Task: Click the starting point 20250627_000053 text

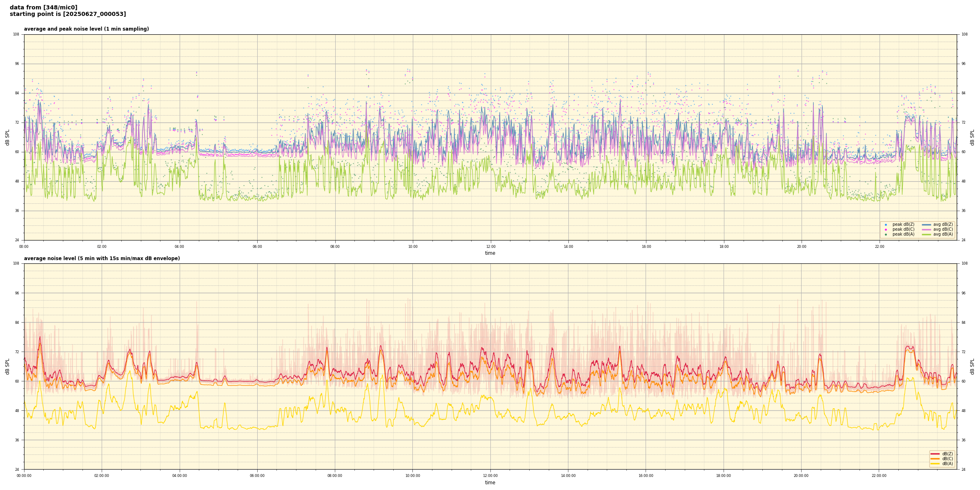Action: (x=68, y=14)
